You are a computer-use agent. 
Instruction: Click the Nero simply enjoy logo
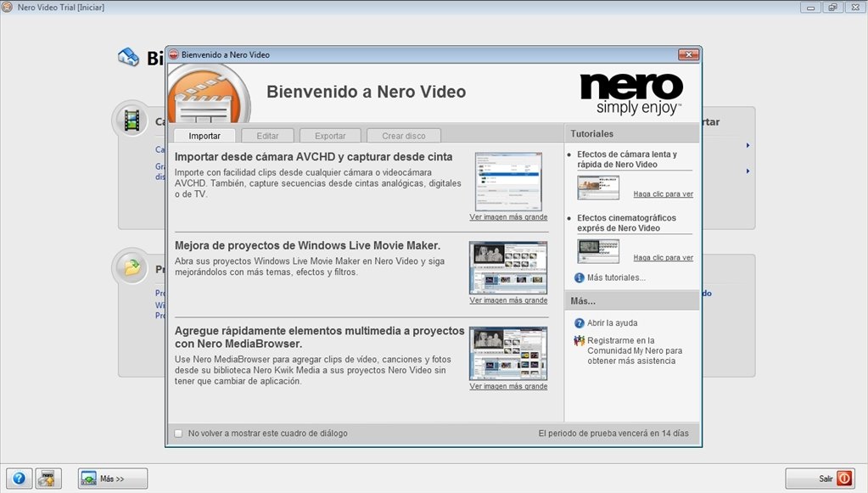[x=631, y=94]
